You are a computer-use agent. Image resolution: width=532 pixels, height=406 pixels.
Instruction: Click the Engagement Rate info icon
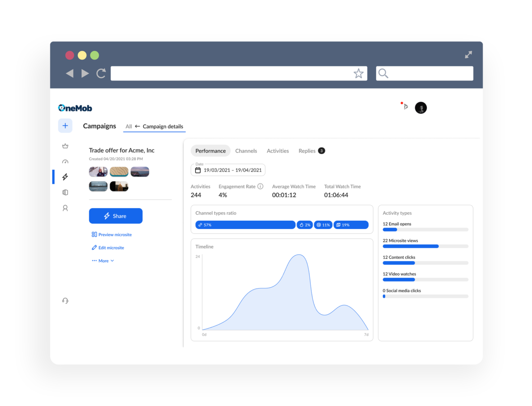[x=260, y=186]
